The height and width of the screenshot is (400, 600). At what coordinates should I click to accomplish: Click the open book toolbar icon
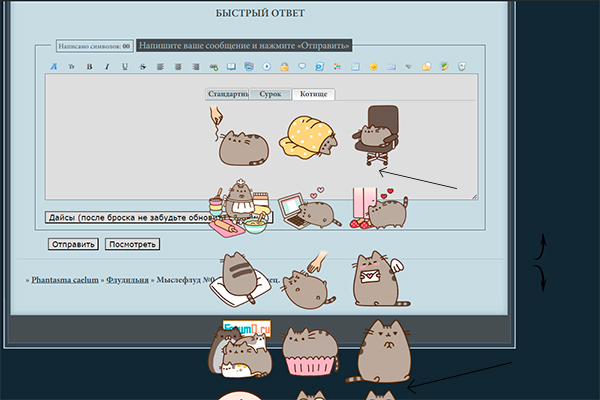click(x=232, y=67)
